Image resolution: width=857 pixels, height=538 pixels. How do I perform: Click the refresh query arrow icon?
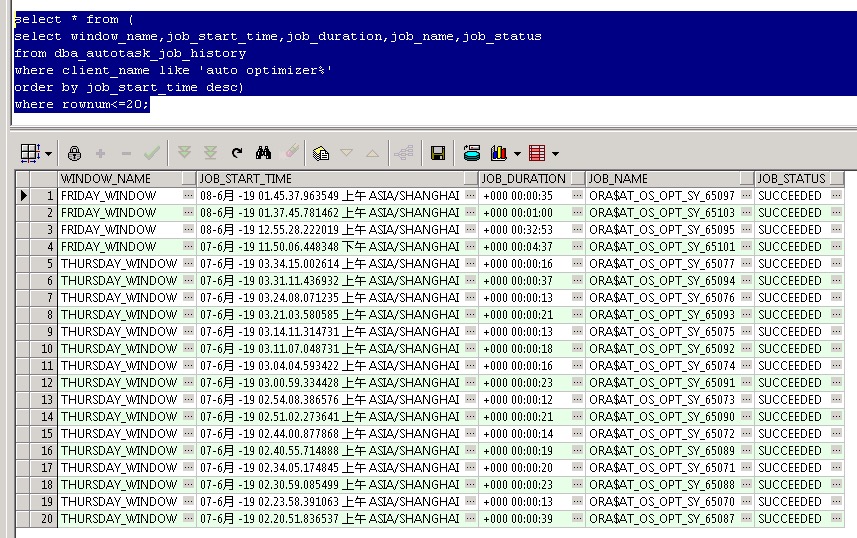coord(237,153)
